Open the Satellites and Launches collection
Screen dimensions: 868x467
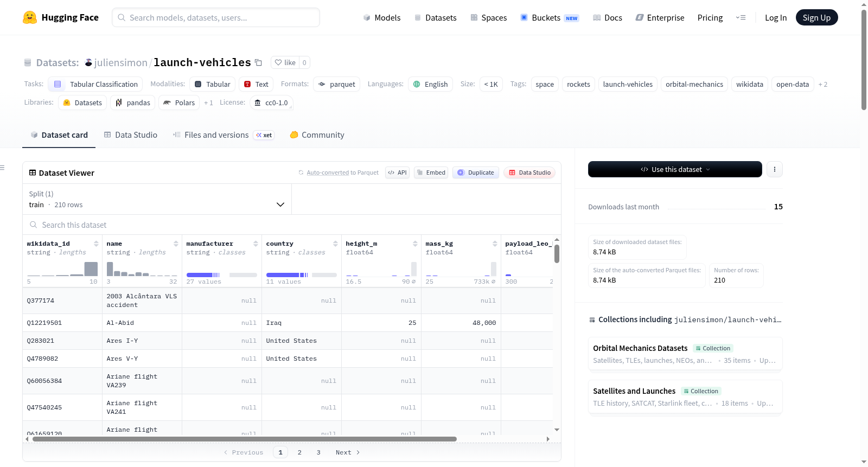[685, 396]
